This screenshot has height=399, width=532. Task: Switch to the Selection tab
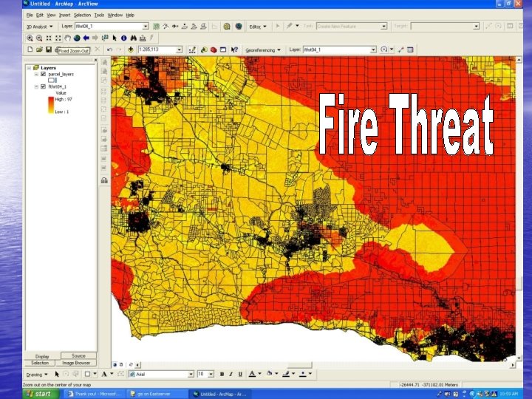[x=40, y=363]
